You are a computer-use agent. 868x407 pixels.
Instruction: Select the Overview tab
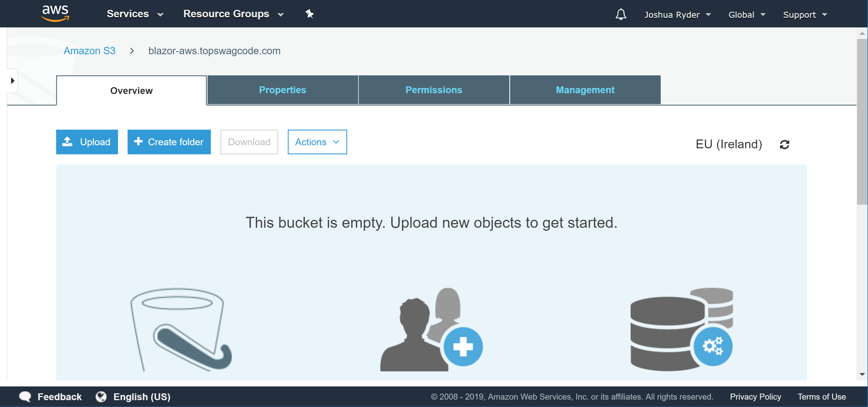coord(131,90)
